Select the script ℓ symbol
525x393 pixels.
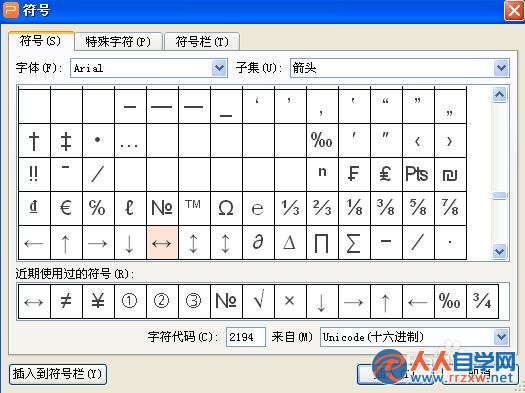coord(130,208)
